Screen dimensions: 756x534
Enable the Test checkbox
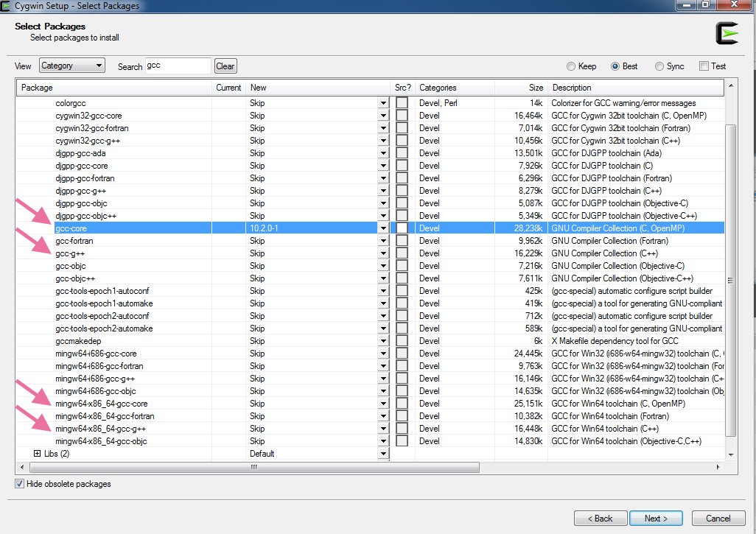click(x=703, y=66)
